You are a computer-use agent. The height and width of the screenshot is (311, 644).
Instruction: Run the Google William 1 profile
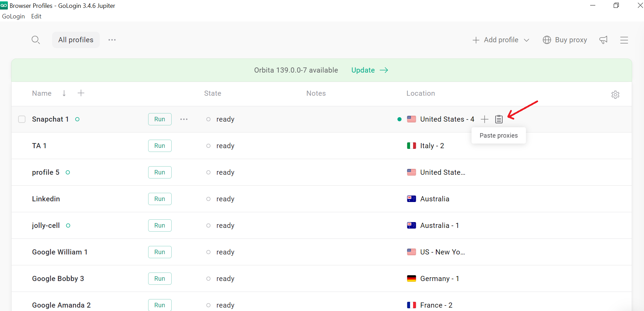[x=160, y=252]
